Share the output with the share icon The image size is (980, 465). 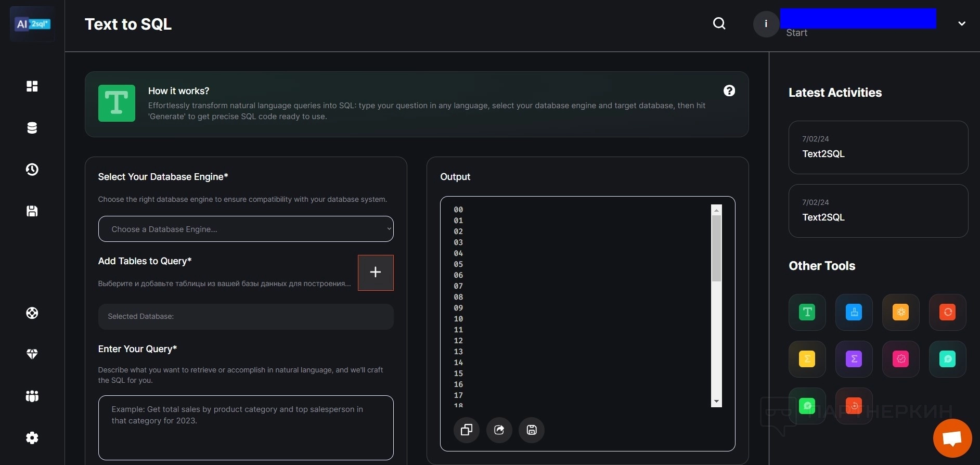pyautogui.click(x=499, y=430)
